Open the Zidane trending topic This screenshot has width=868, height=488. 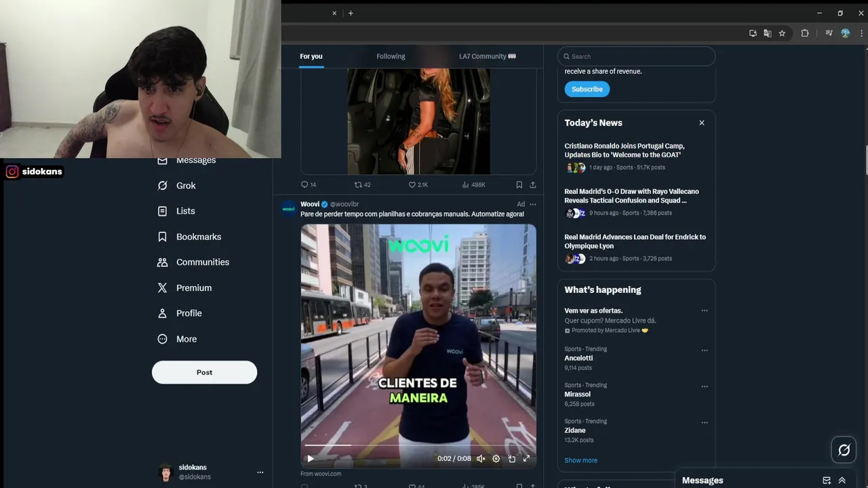pos(574,430)
